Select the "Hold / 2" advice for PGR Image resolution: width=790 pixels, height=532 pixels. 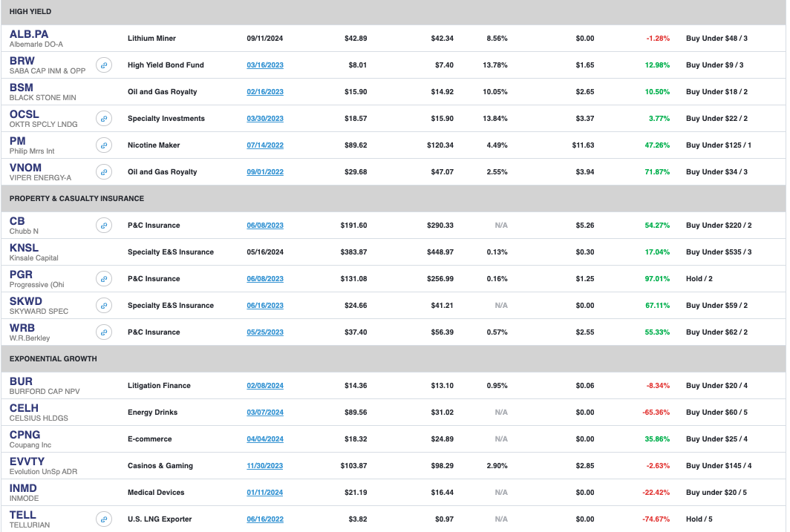[x=699, y=278]
